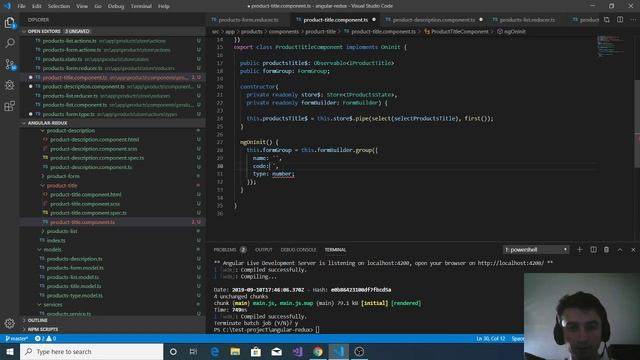Collapse the ANGULAR-REDUX folder section
640x360 pixels.
pyautogui.click(x=113, y=123)
